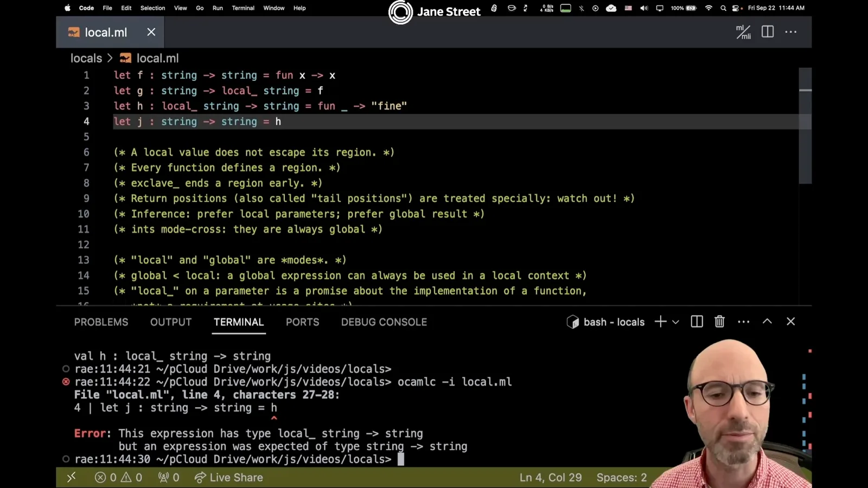Start a Live Share session
Image resolution: width=868 pixels, height=488 pixels.
228,478
